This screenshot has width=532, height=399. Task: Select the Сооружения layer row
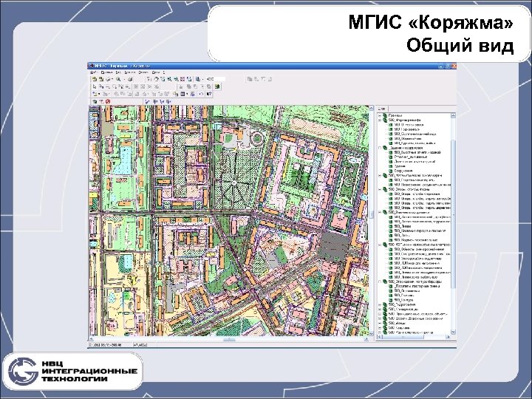403,171
